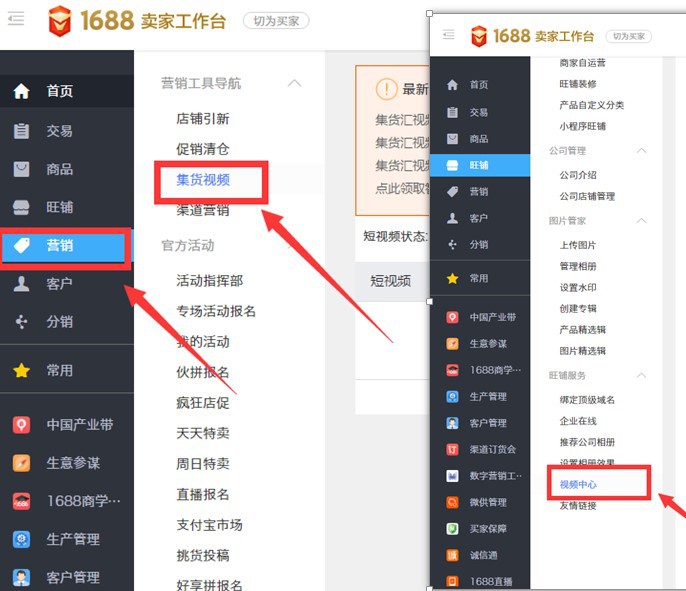Open the 疯狂店促 link

tap(203, 403)
